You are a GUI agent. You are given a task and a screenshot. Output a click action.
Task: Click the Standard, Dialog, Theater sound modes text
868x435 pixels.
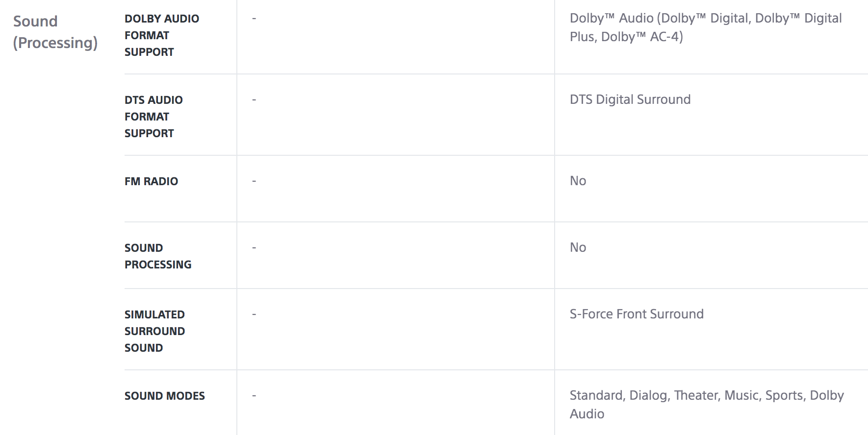coord(707,405)
